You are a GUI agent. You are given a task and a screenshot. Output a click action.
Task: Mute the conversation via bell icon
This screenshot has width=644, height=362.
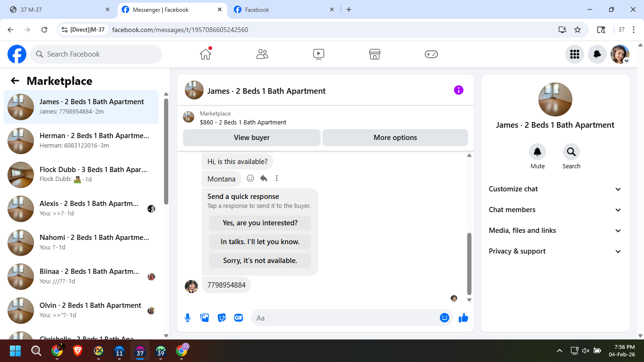(537, 152)
